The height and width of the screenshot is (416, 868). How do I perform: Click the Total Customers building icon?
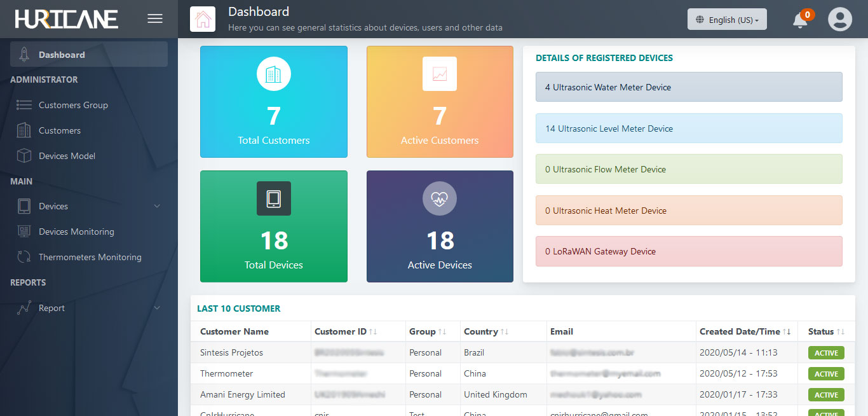[x=273, y=74]
